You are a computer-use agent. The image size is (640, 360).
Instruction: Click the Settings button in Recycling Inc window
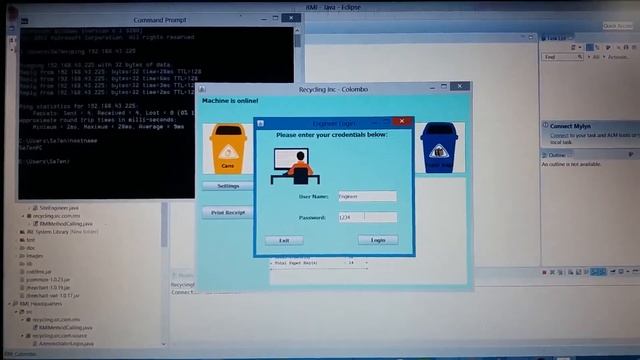pyautogui.click(x=228, y=186)
